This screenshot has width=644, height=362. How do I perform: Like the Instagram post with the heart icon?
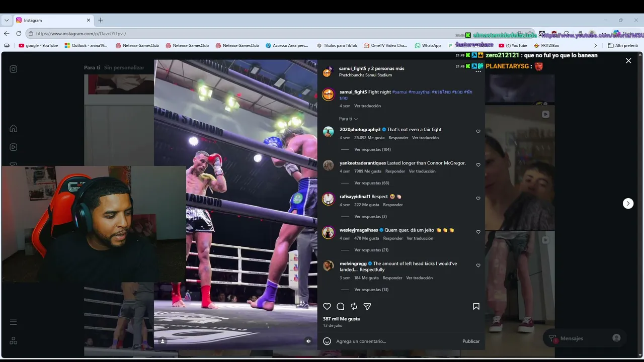coord(327,307)
